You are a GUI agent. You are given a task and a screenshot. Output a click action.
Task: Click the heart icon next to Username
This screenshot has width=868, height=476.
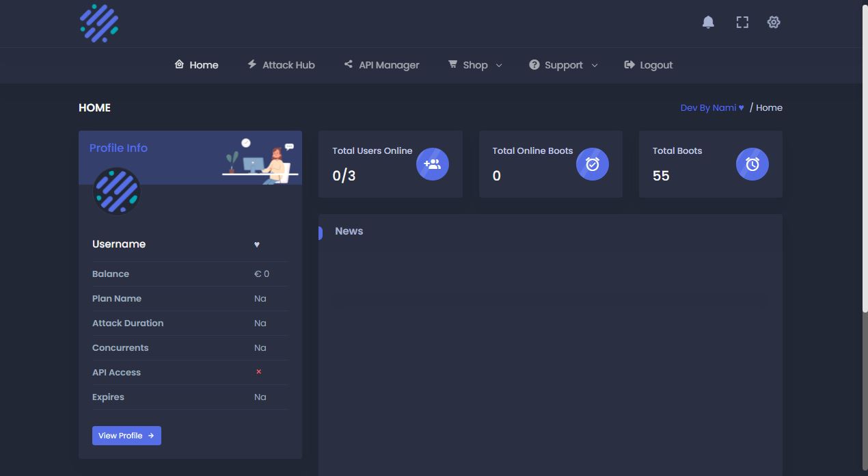click(x=257, y=245)
